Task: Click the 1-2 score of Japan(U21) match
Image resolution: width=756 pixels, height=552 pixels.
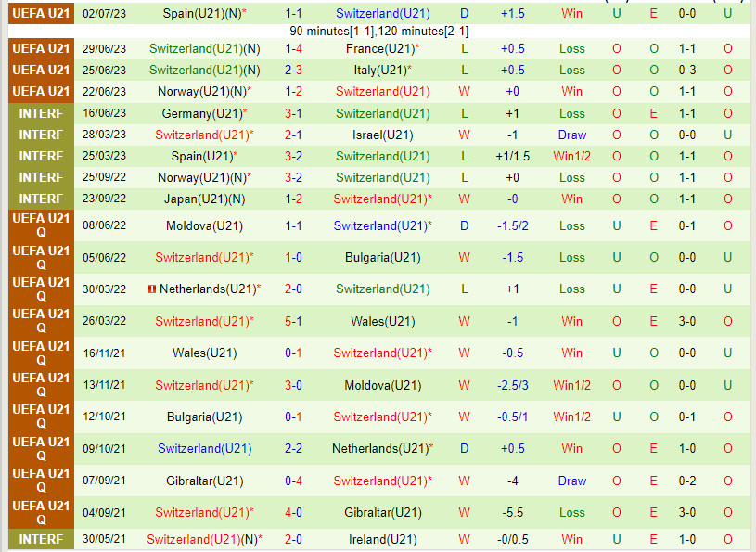Action: [x=294, y=199]
